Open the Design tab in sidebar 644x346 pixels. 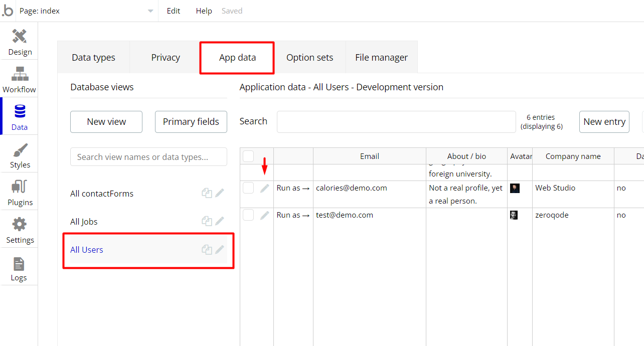point(20,41)
